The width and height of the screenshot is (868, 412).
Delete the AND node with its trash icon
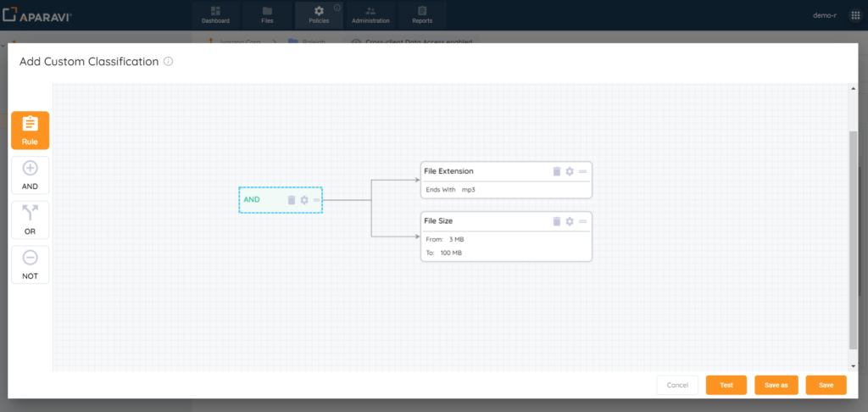tap(292, 200)
